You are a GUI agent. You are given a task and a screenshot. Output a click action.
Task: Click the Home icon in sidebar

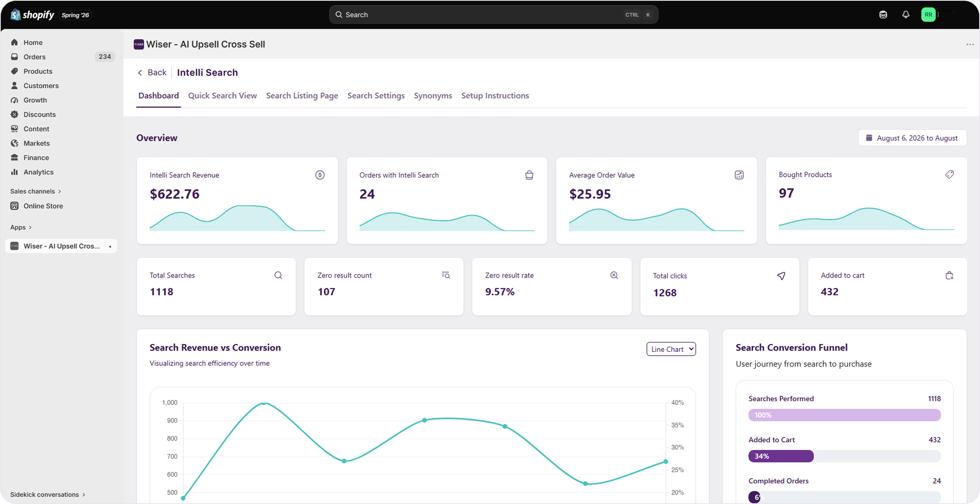coord(14,42)
